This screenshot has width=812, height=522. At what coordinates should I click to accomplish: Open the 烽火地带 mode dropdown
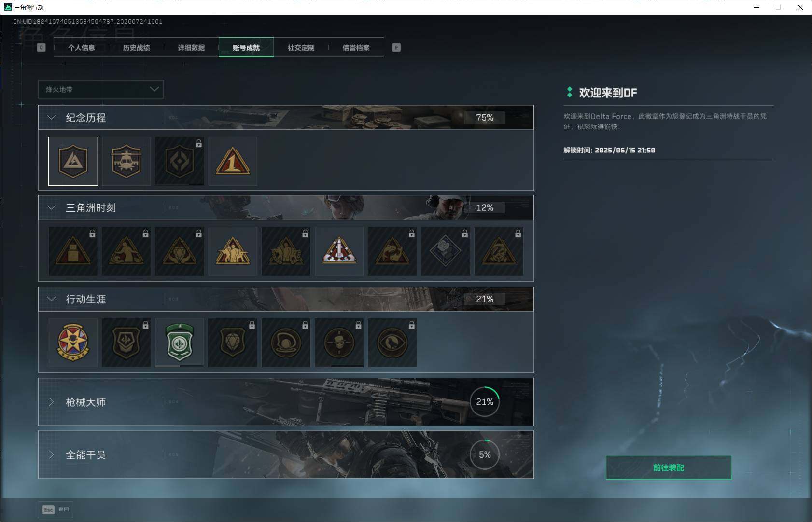tap(101, 89)
